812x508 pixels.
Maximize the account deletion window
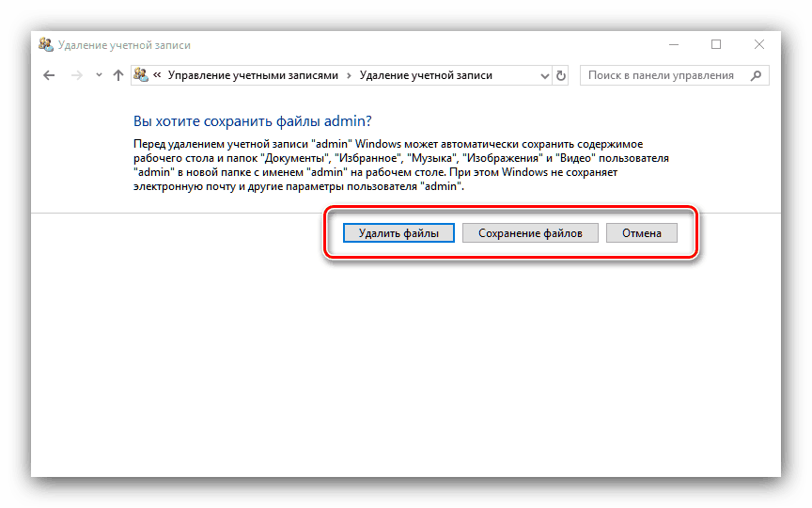(716, 45)
